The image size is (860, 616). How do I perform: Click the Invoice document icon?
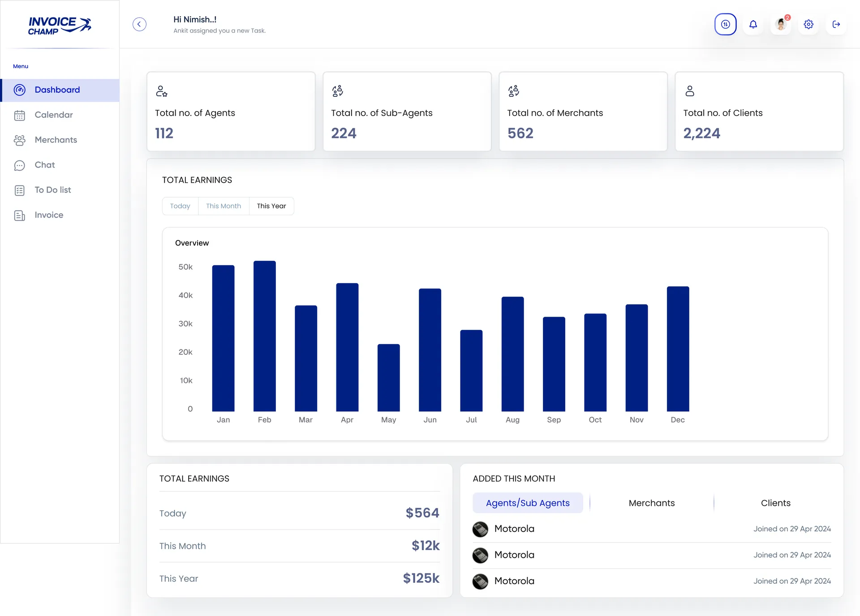pos(20,215)
